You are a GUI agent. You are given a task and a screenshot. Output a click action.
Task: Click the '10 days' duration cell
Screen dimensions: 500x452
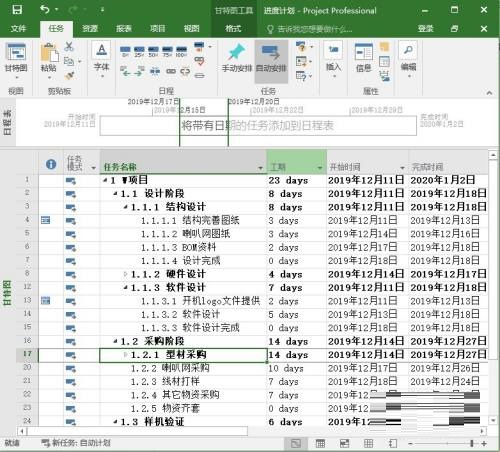click(x=296, y=368)
